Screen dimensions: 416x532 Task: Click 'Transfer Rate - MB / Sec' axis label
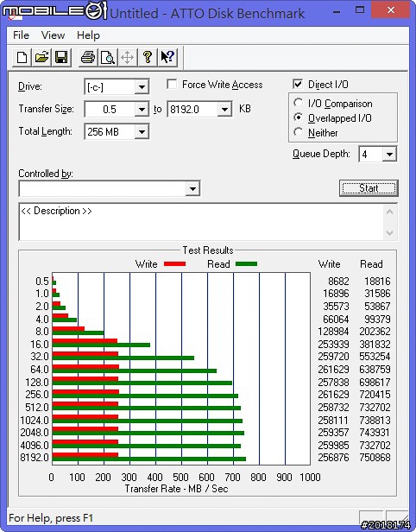[176, 489]
